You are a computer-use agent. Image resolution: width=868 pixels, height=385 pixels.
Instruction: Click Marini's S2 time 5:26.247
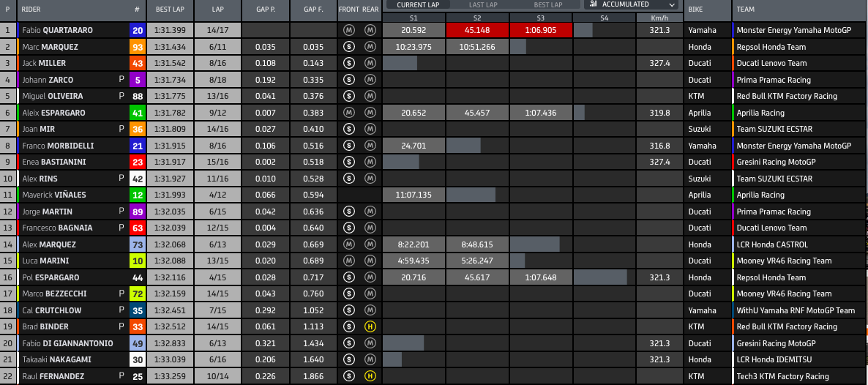coord(477,261)
